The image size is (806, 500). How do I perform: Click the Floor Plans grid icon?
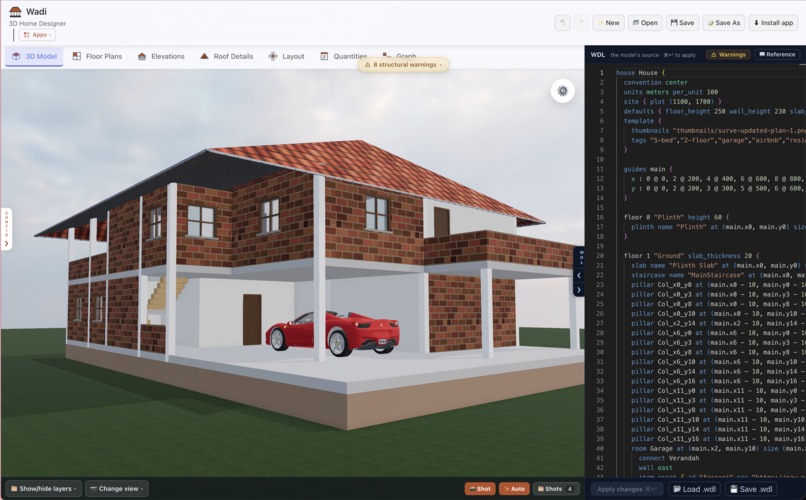tap(77, 56)
